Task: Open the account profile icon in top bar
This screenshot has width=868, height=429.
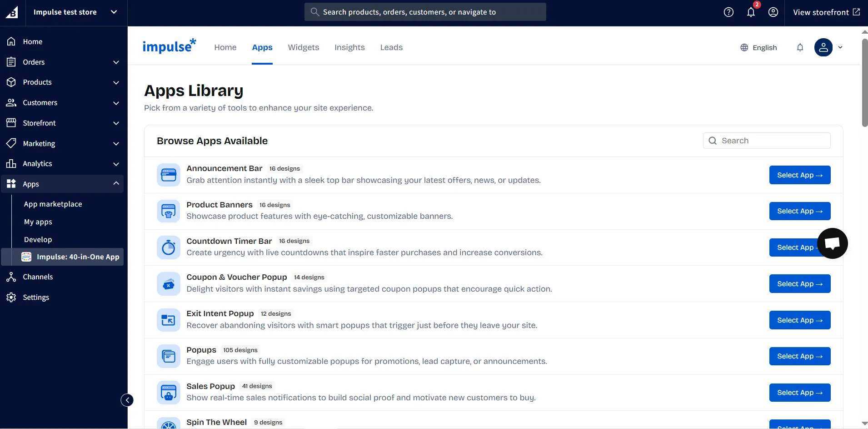Action: pos(773,12)
